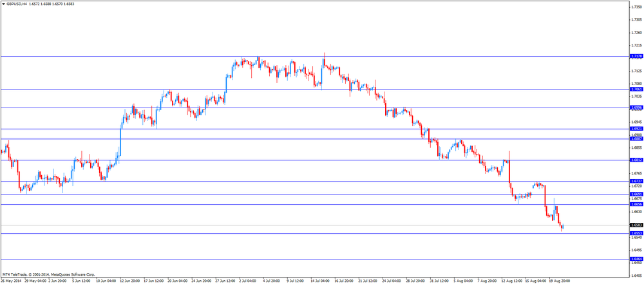Screen dimensions: 644x284
Task: Select the 1.6921 horizontal line price label
Action: pyautogui.click(x=636, y=129)
